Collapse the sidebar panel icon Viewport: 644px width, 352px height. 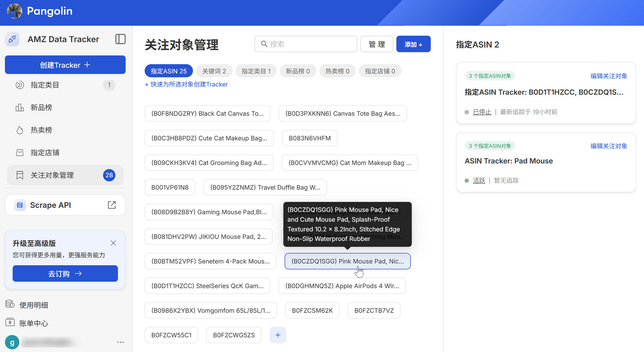pos(120,39)
